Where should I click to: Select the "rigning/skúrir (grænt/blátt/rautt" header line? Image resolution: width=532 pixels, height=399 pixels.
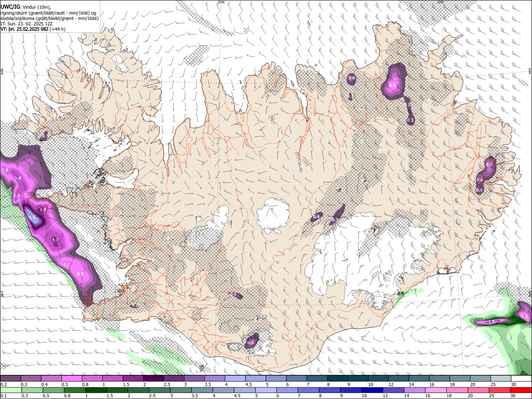coord(48,12)
